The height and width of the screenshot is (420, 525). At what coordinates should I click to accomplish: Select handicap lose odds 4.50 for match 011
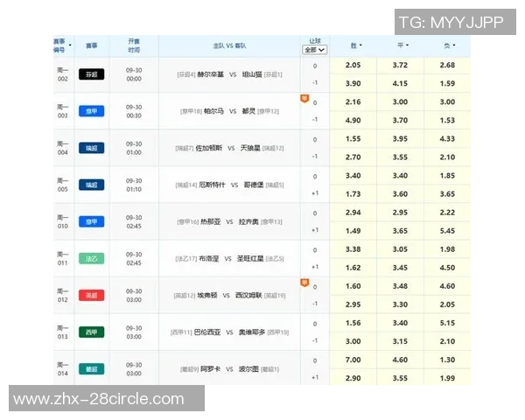pyautogui.click(x=447, y=268)
